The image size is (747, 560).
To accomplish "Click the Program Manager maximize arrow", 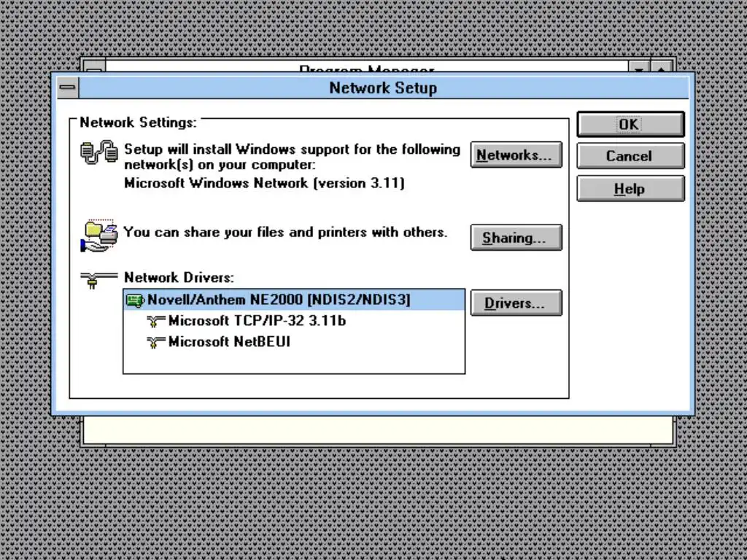I will (661, 67).
